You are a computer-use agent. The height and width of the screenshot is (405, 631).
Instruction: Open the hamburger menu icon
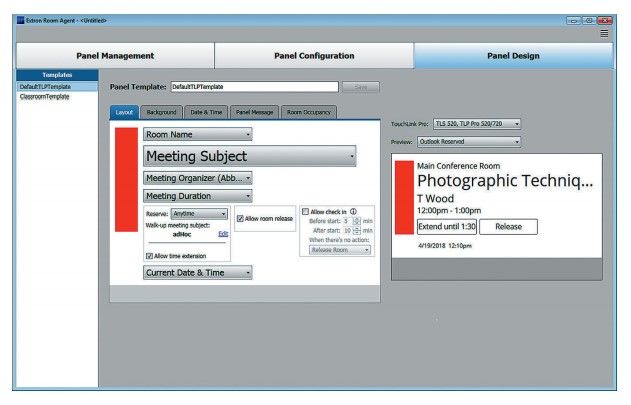click(604, 34)
